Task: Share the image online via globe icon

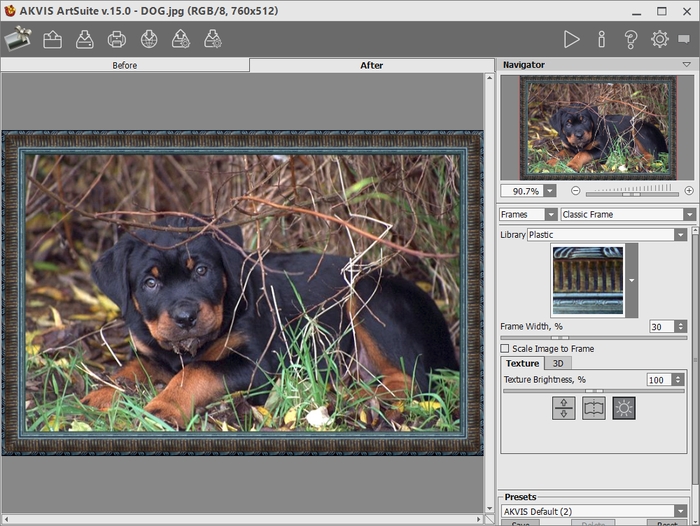Action: click(x=149, y=39)
